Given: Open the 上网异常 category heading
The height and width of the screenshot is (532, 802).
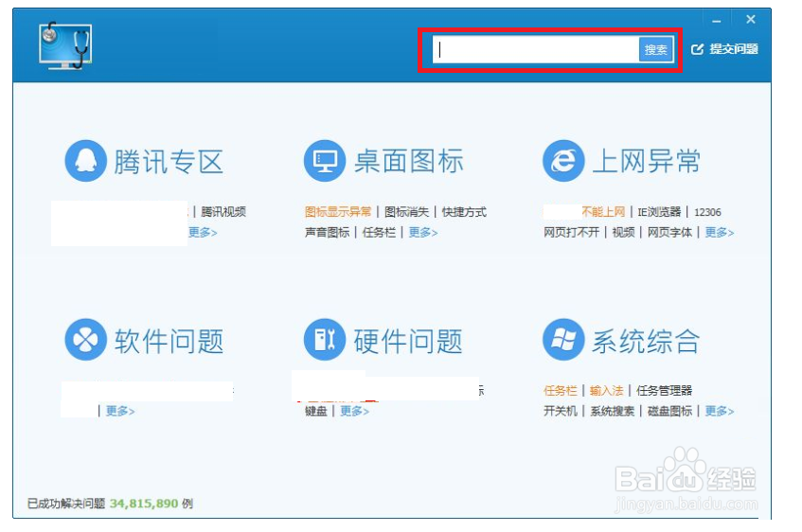Looking at the screenshot, I should (x=647, y=161).
